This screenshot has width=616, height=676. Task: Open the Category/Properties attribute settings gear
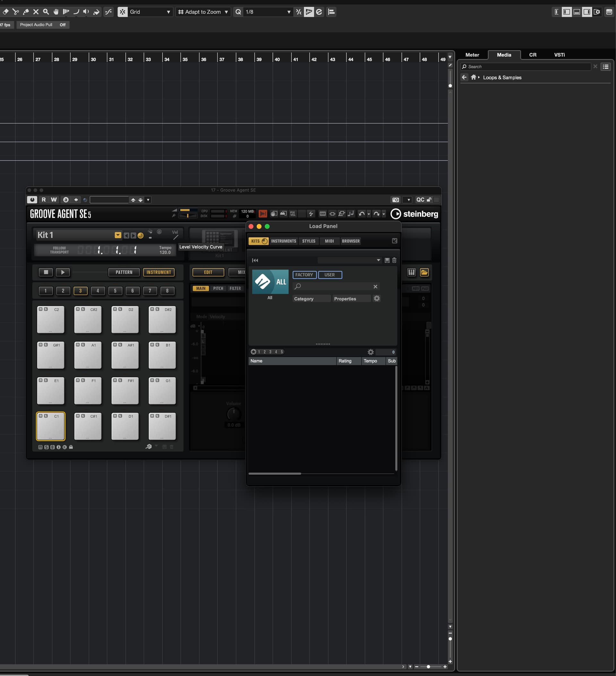tap(377, 299)
